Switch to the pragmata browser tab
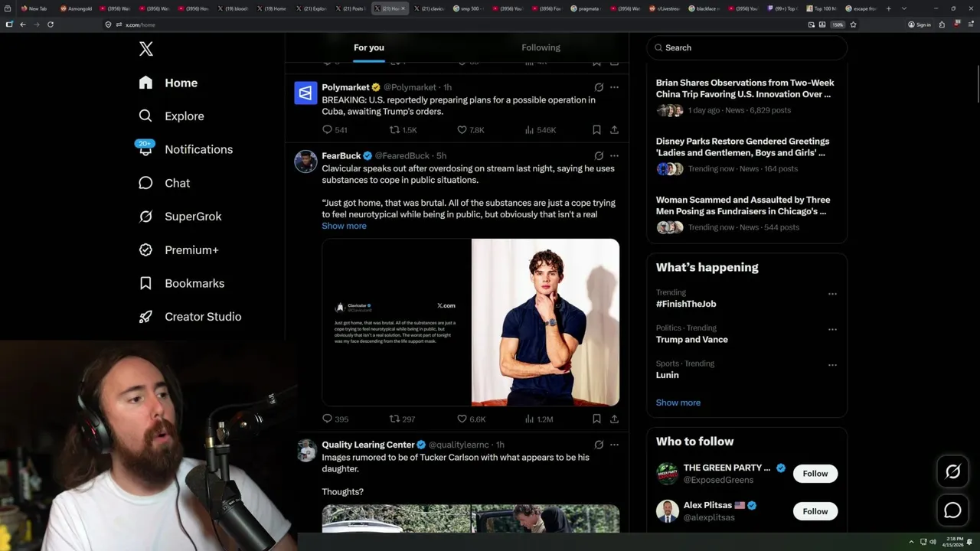Screen dimensions: 980x551 pos(586,8)
